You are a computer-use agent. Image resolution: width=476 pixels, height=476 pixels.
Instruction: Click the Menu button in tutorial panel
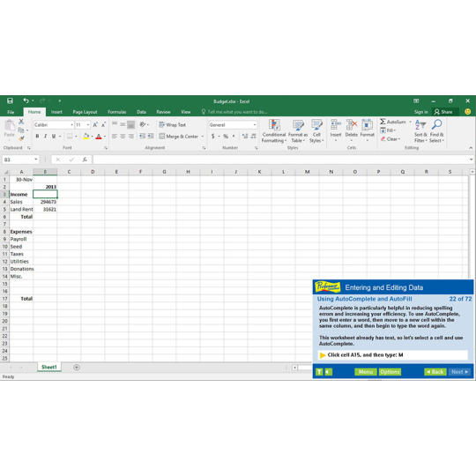coord(366,372)
